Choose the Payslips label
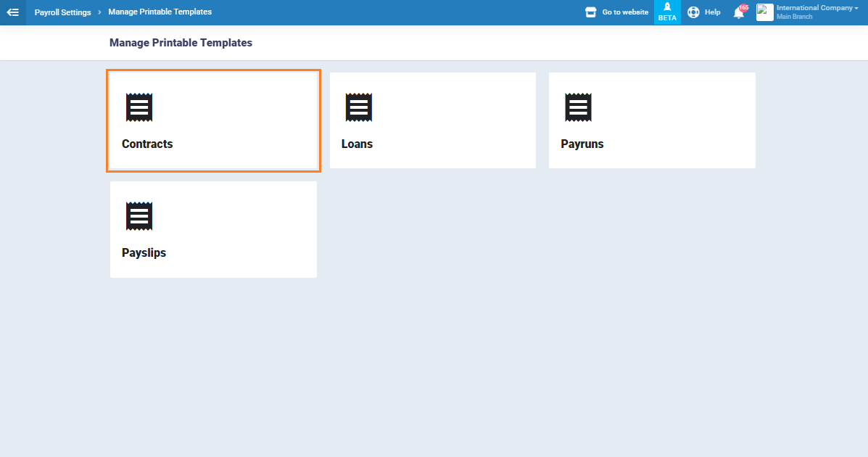Screen dimensions: 868x457 (x=144, y=252)
